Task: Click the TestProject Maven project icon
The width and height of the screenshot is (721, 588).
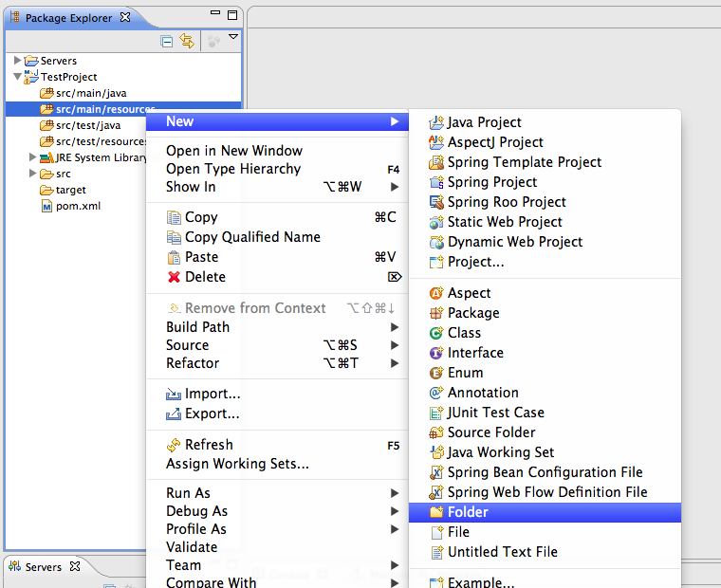Action: point(30,76)
